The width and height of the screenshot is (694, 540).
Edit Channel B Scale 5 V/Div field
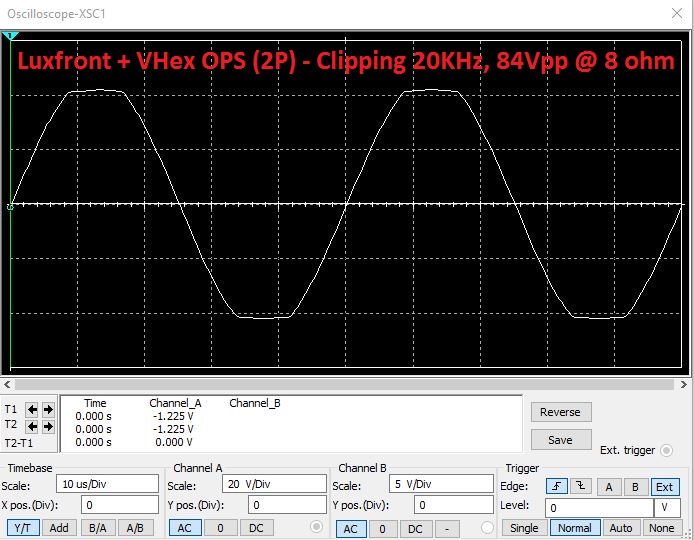pos(441,483)
